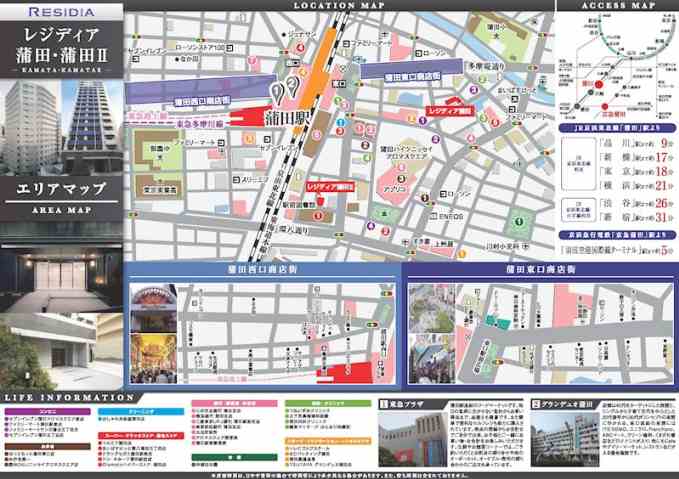The image size is (679, 479).
Task: Click the number 1 badge beside 東急プラザ
Action: [383, 403]
